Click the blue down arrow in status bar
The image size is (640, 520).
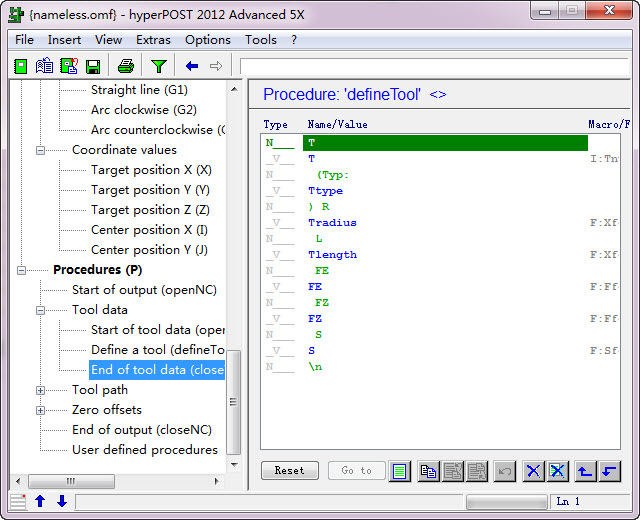tap(62, 501)
